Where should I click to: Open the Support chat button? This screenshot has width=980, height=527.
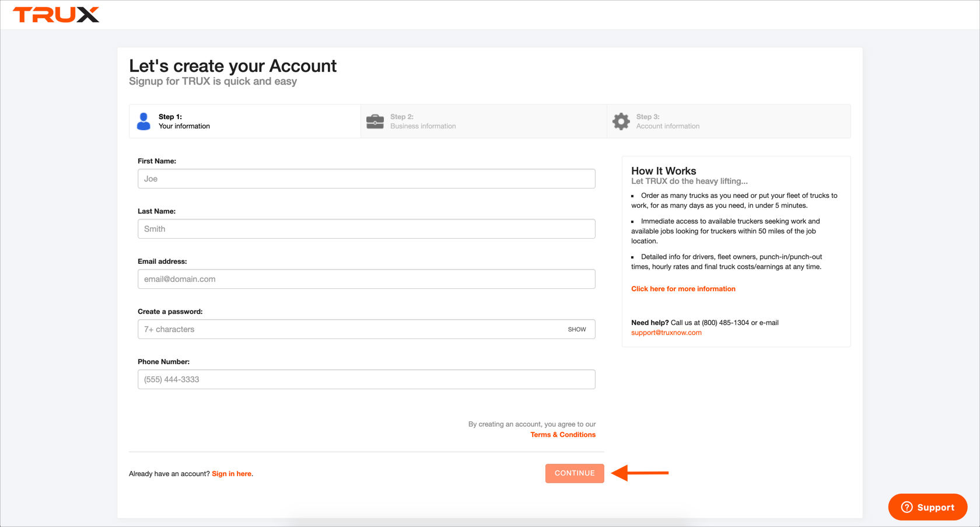(928, 507)
